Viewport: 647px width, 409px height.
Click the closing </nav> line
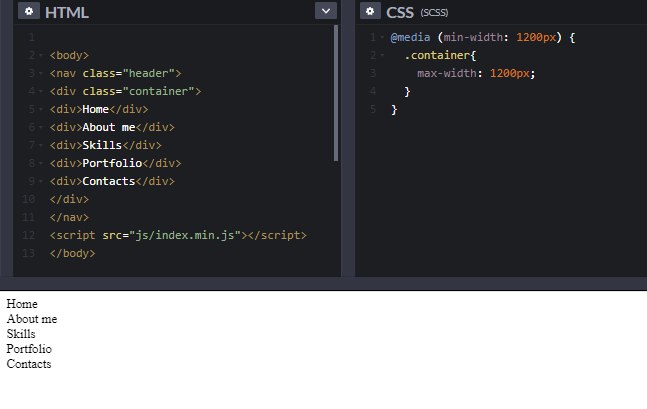click(69, 217)
